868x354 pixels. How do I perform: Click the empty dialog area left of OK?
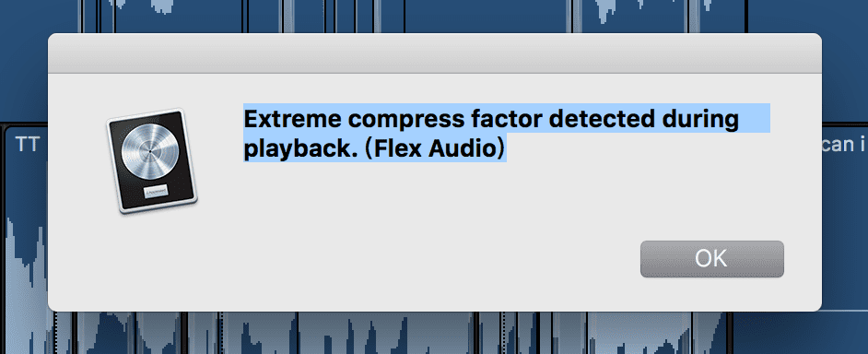click(388, 259)
